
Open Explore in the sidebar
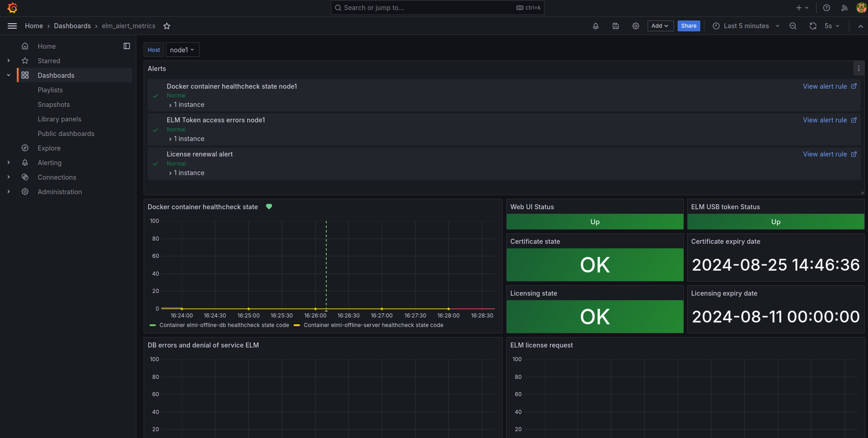coord(49,148)
